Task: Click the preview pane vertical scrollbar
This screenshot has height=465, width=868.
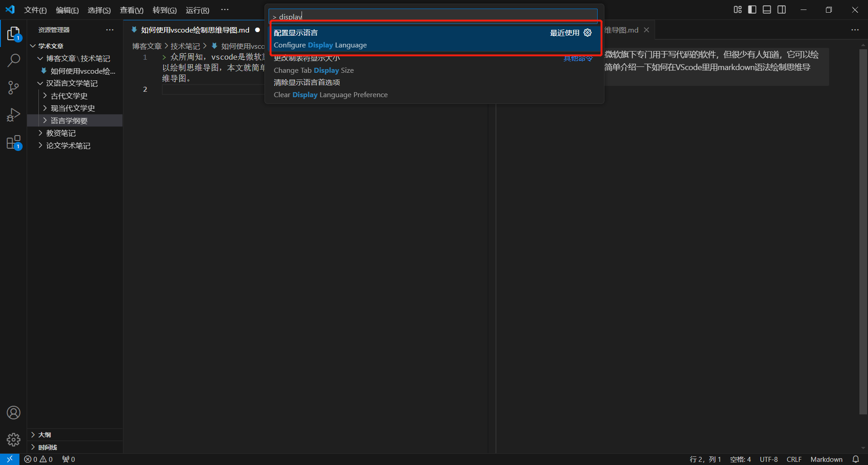Action: point(863,231)
